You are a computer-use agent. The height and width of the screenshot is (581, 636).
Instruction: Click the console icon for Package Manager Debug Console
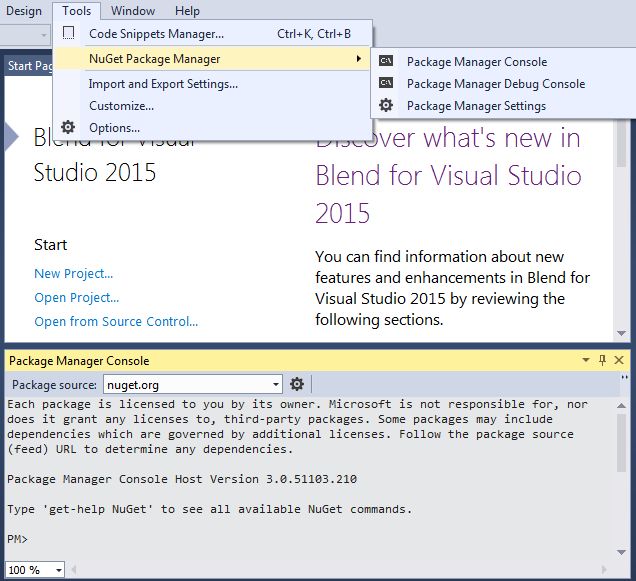click(386, 83)
